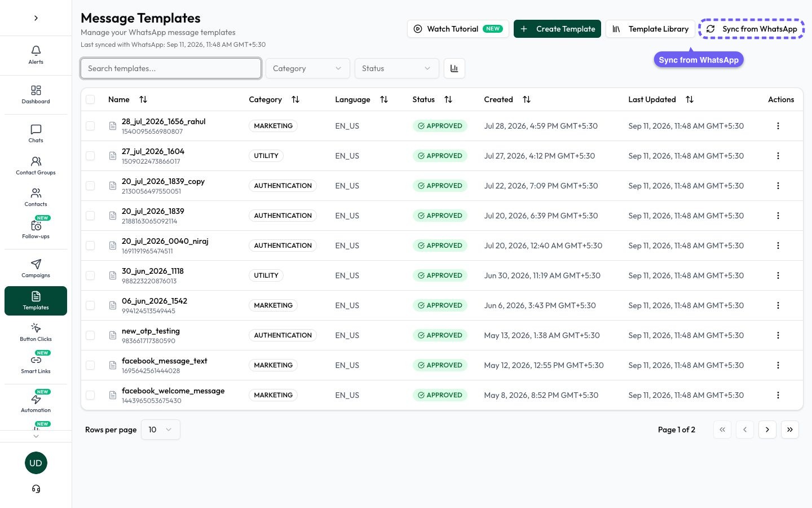
Task: Click Sync from WhatsApp button
Action: pyautogui.click(x=752, y=29)
